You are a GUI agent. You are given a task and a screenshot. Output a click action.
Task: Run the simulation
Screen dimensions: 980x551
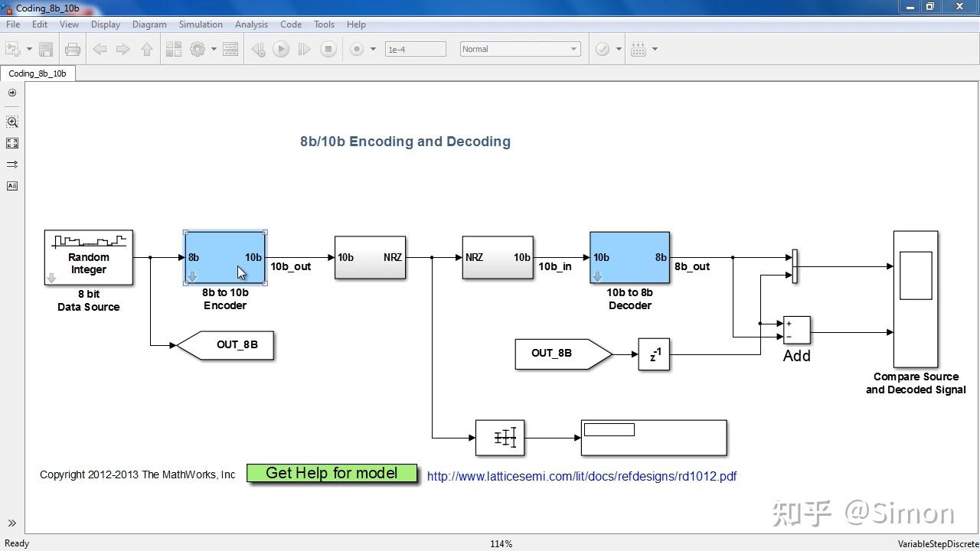pyautogui.click(x=282, y=48)
